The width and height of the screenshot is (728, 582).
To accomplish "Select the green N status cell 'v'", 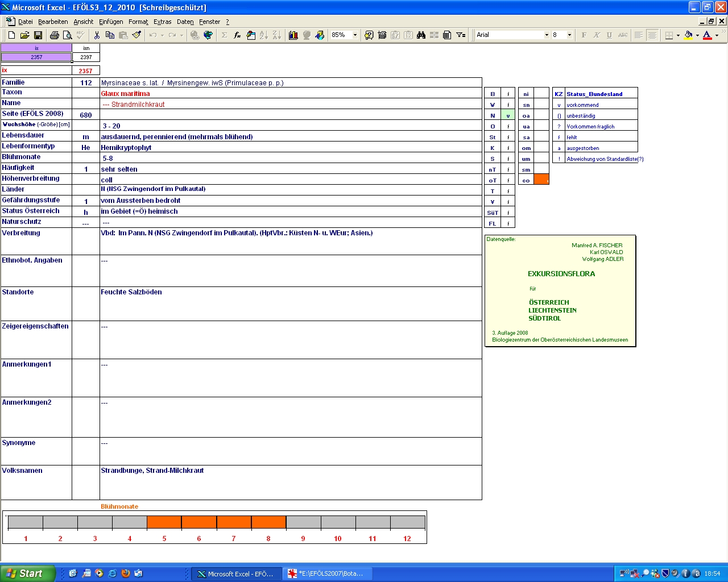I will 508,115.
